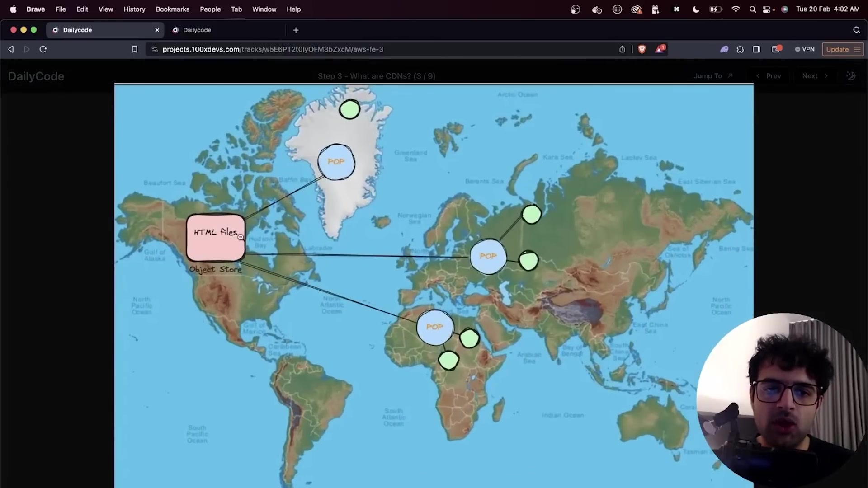Open the Window menu

(264, 9)
